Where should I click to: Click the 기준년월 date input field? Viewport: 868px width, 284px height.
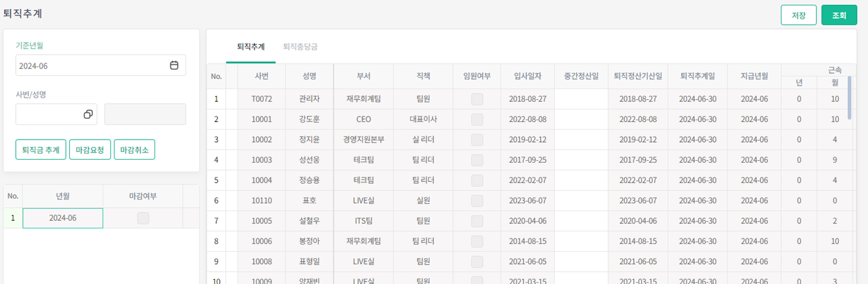(x=91, y=66)
